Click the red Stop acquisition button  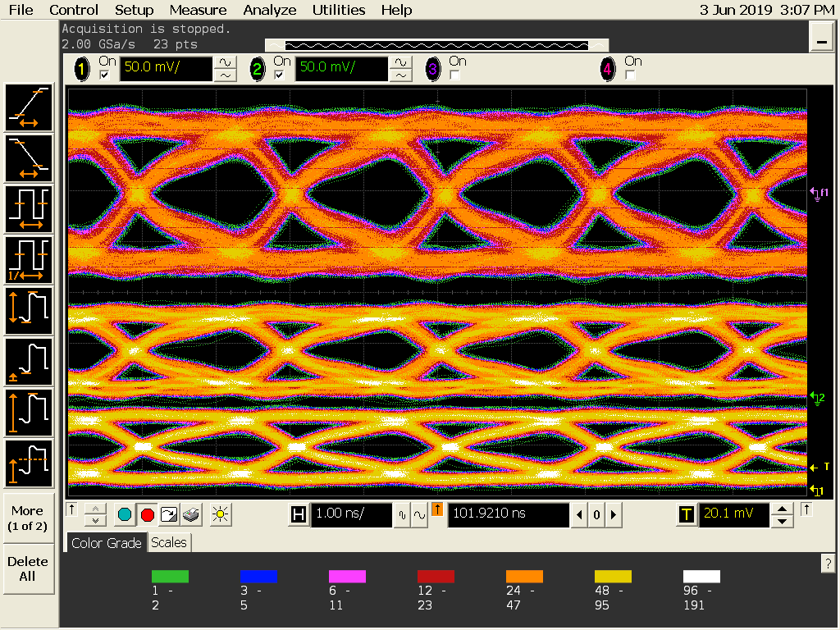click(x=148, y=515)
